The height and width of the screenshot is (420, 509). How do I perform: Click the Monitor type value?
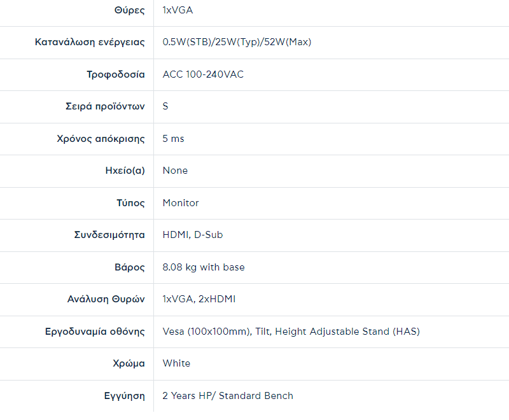coord(181,203)
